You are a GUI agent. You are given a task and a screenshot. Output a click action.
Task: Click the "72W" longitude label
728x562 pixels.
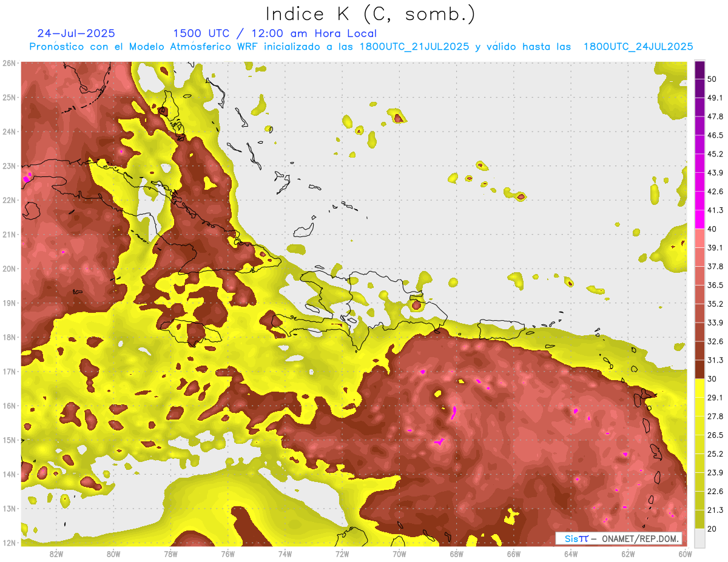pyautogui.click(x=342, y=553)
